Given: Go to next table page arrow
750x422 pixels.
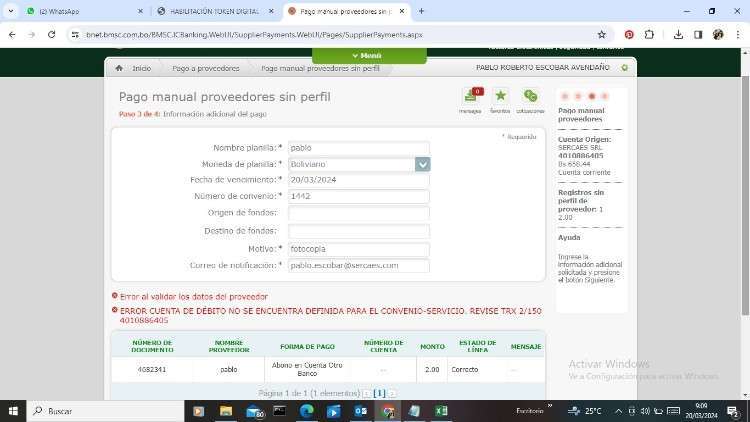Looking at the screenshot, I should (x=392, y=393).
